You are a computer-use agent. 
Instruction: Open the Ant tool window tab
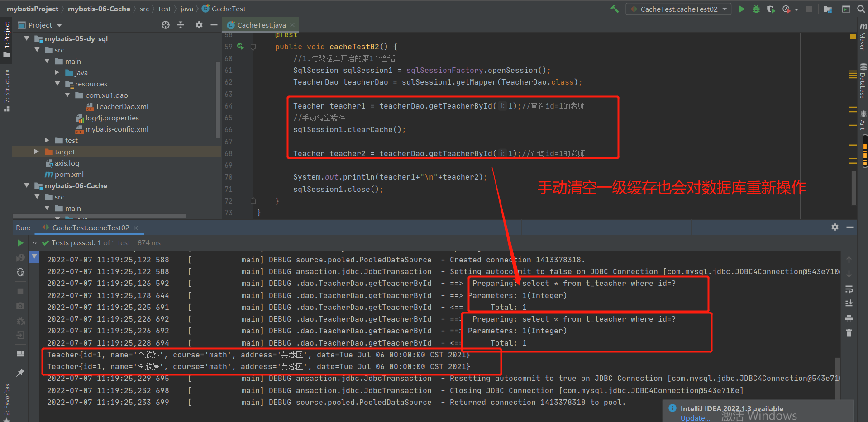click(863, 120)
